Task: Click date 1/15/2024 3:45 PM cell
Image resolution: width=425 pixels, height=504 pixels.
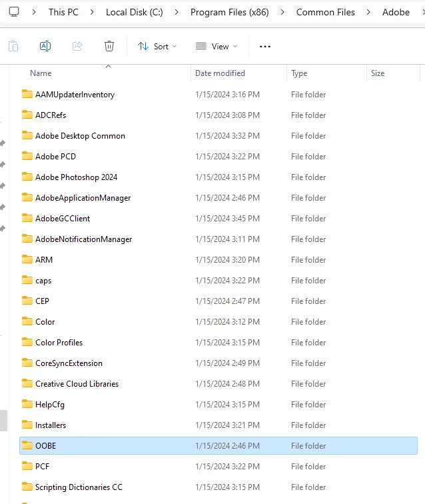Action: tap(227, 219)
